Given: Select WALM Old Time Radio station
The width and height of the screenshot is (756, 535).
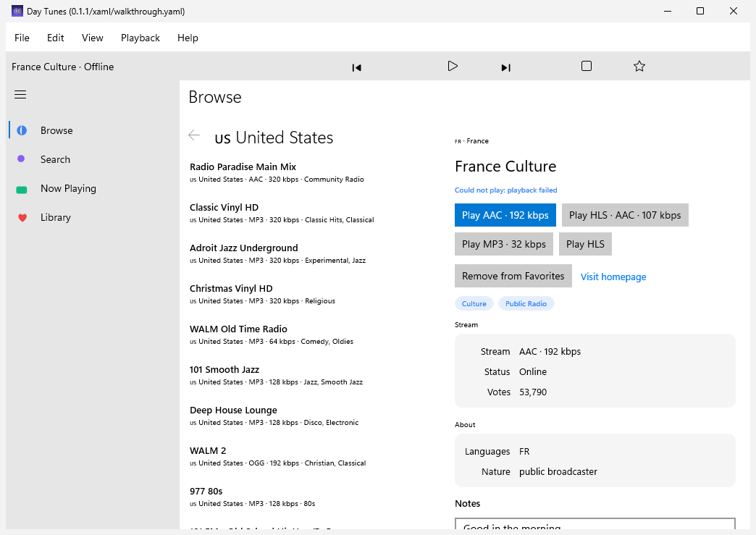Looking at the screenshot, I should click(x=308, y=334).
